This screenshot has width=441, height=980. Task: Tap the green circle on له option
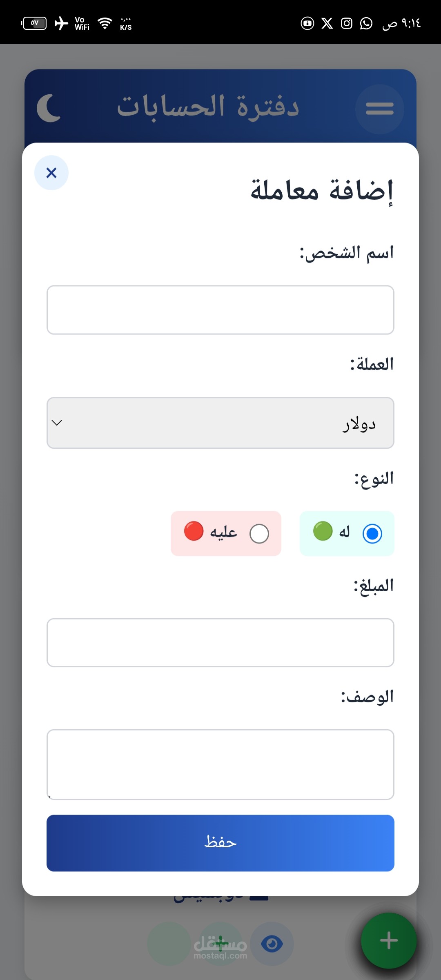[x=323, y=531]
